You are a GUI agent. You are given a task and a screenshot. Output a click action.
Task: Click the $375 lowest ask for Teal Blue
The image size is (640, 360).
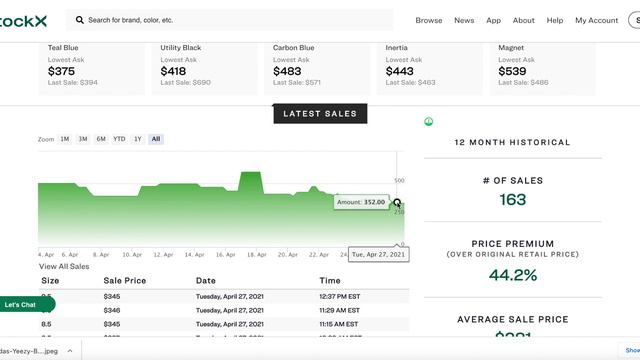point(61,71)
